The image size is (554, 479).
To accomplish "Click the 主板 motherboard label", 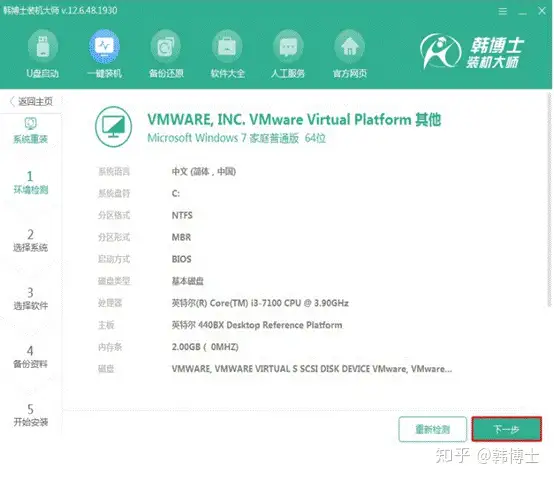I will pos(106,325).
